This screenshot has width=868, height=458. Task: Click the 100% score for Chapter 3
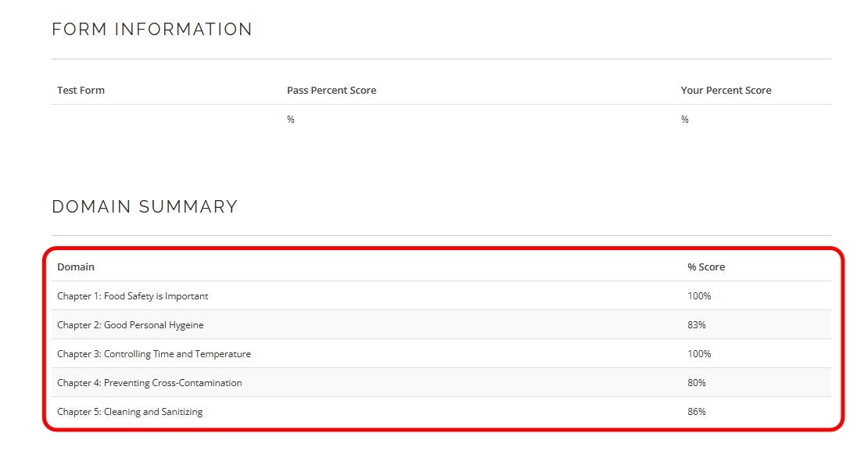699,354
